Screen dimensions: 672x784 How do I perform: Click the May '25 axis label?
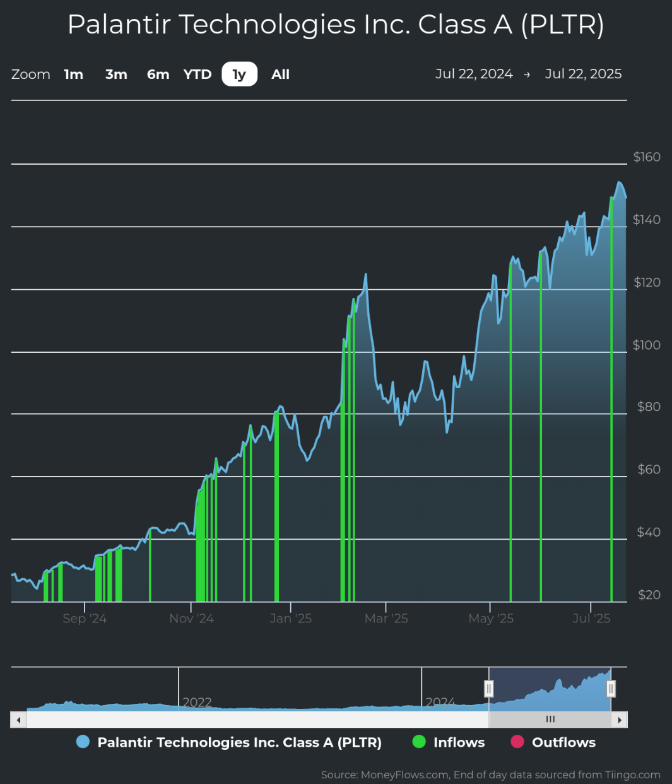[491, 619]
